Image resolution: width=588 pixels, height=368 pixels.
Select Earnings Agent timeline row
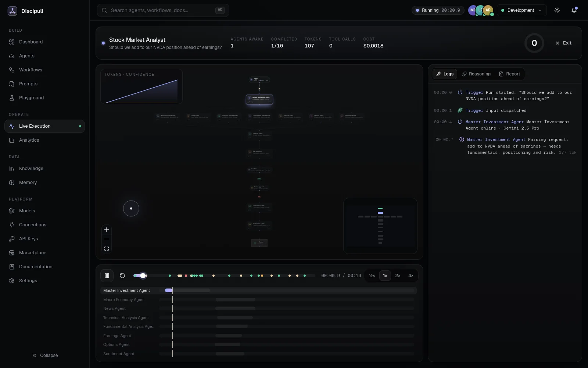[x=258, y=336]
